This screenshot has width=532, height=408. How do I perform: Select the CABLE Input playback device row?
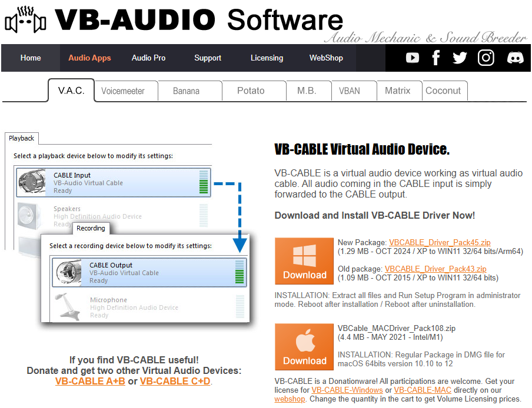coord(114,182)
